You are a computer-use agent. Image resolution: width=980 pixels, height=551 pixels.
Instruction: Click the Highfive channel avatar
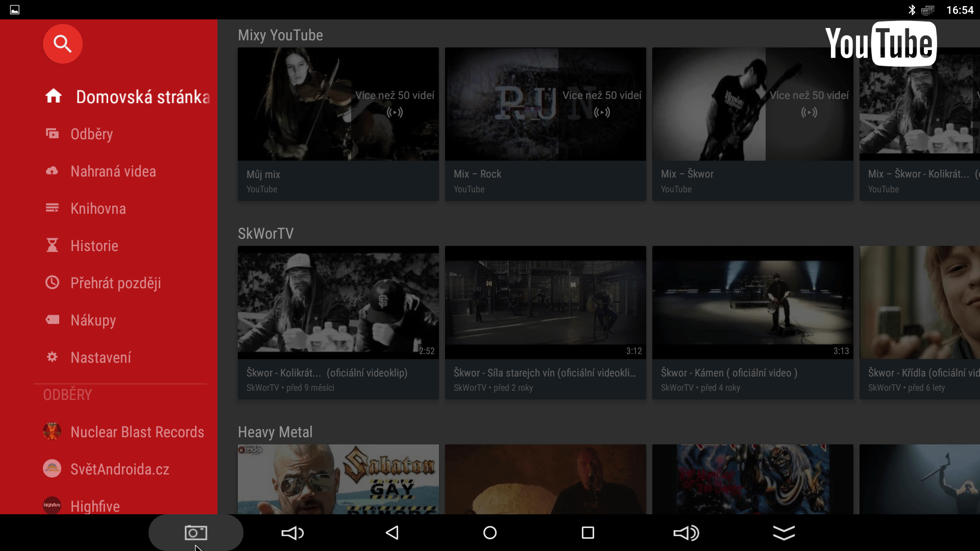pyautogui.click(x=52, y=505)
